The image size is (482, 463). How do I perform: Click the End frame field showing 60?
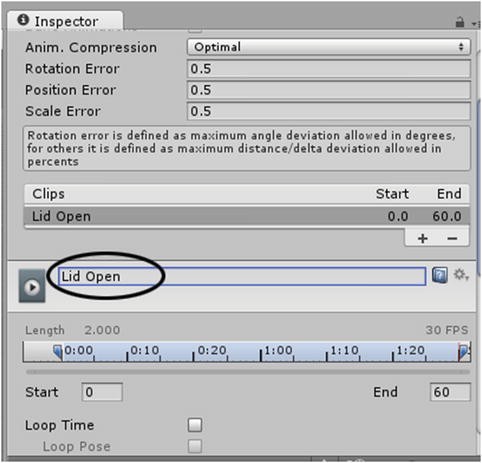pyautogui.click(x=450, y=392)
